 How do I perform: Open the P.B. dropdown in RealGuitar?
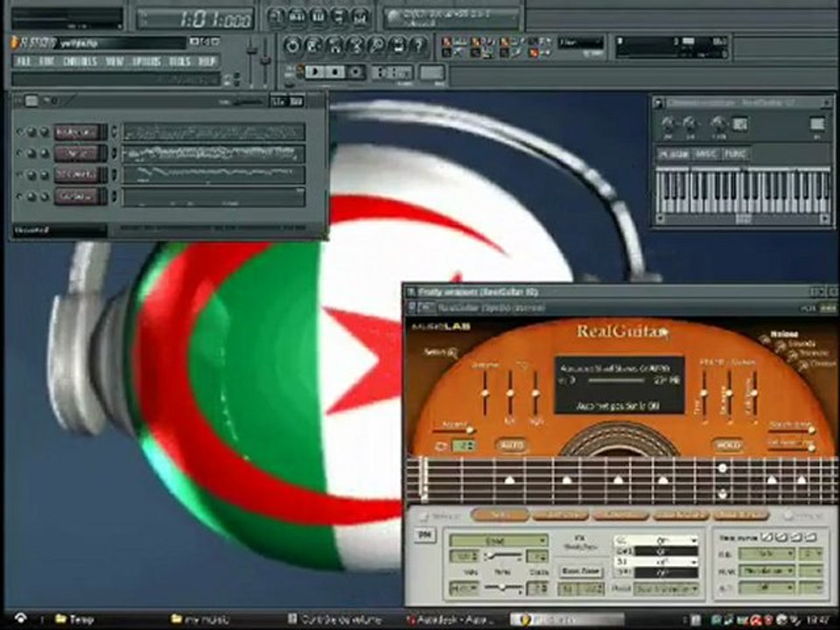coord(766,553)
